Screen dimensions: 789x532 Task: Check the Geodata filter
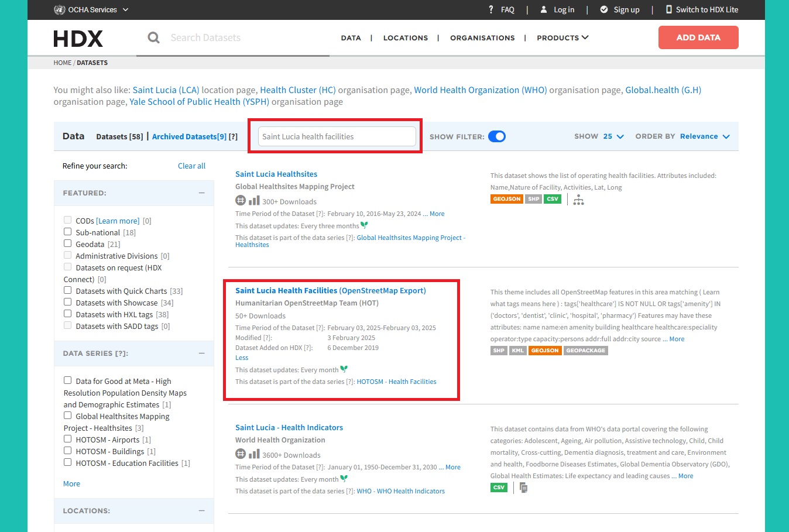tap(67, 243)
